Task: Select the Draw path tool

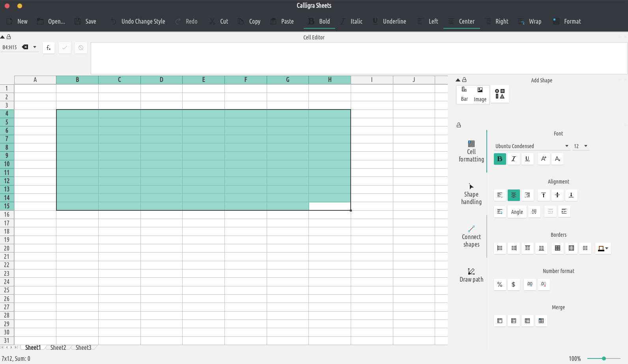Action: pyautogui.click(x=471, y=275)
